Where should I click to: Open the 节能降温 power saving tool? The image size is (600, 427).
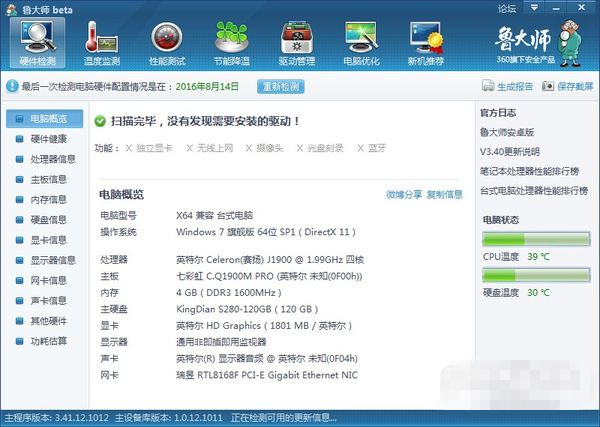pyautogui.click(x=232, y=43)
